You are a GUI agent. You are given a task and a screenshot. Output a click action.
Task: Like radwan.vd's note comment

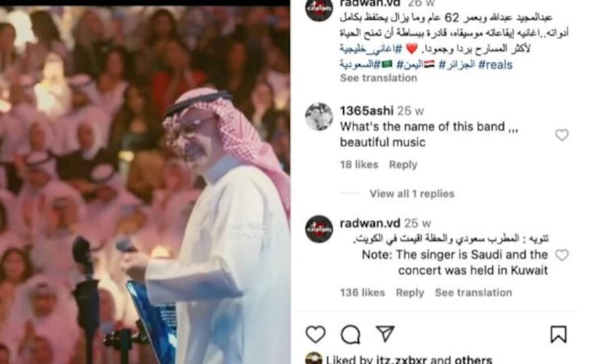[562, 255]
